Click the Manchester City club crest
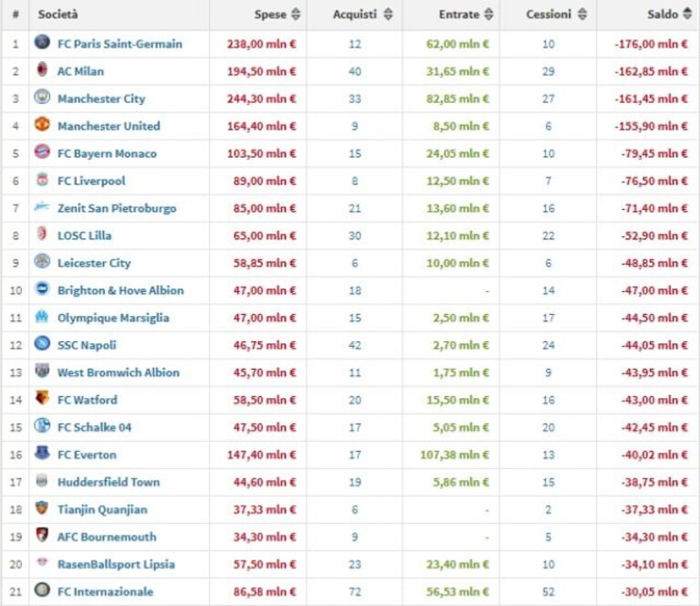 (42, 97)
